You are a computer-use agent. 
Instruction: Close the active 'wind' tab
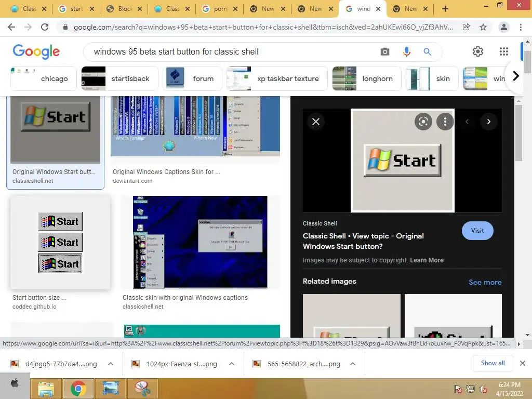[x=379, y=9]
